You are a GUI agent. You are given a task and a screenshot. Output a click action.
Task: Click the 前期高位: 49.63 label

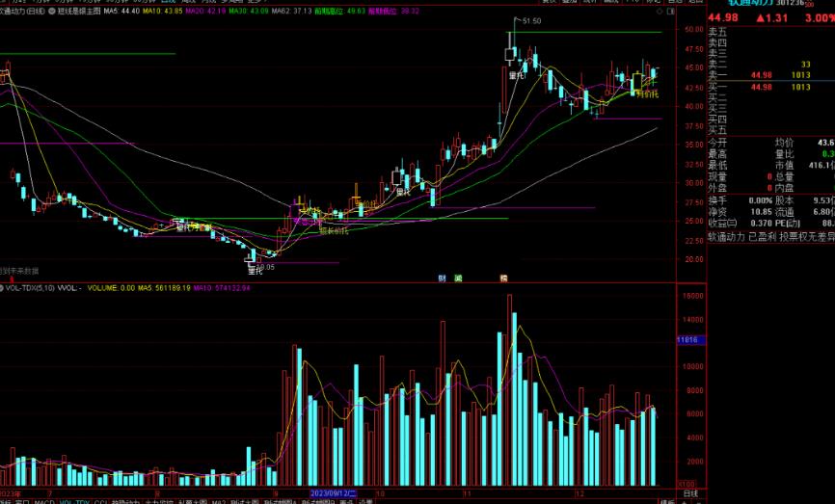tap(339, 12)
